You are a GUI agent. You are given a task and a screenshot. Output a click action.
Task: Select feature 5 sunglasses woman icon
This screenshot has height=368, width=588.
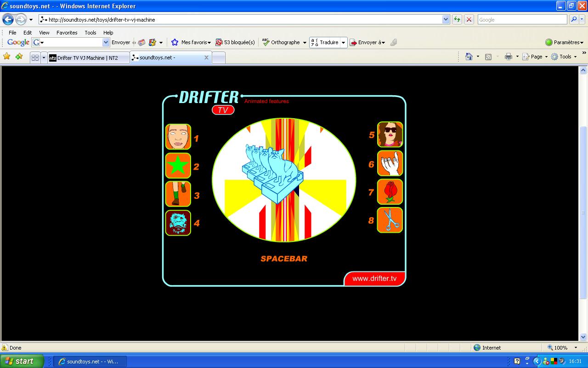(390, 134)
